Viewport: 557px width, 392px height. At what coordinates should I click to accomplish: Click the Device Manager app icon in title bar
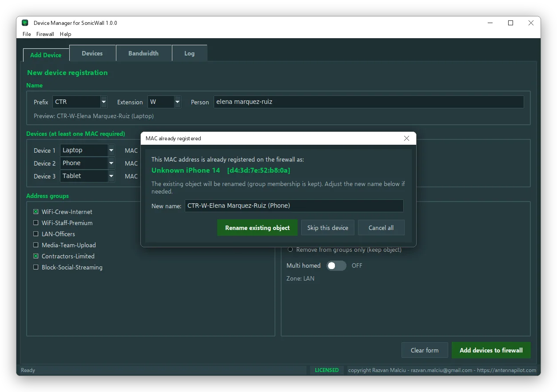[x=25, y=23]
